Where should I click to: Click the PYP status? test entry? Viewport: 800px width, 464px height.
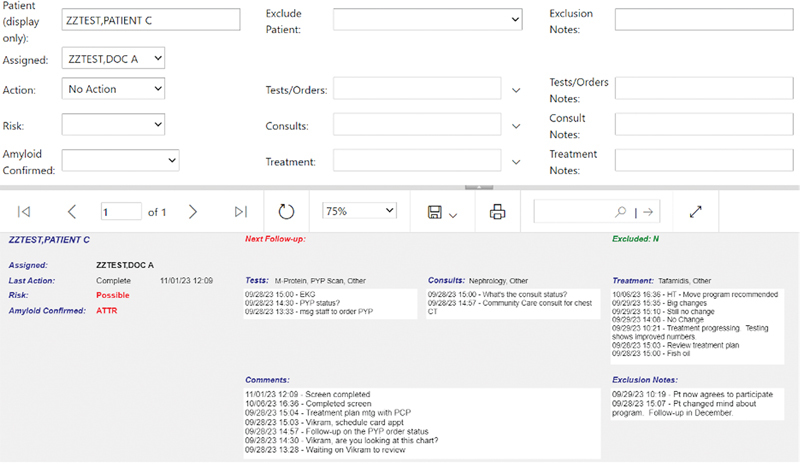(292, 303)
